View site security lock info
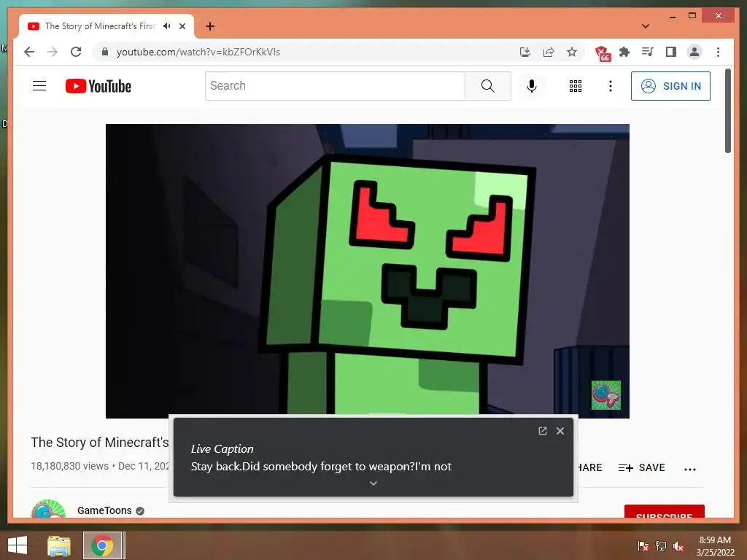 (105, 52)
